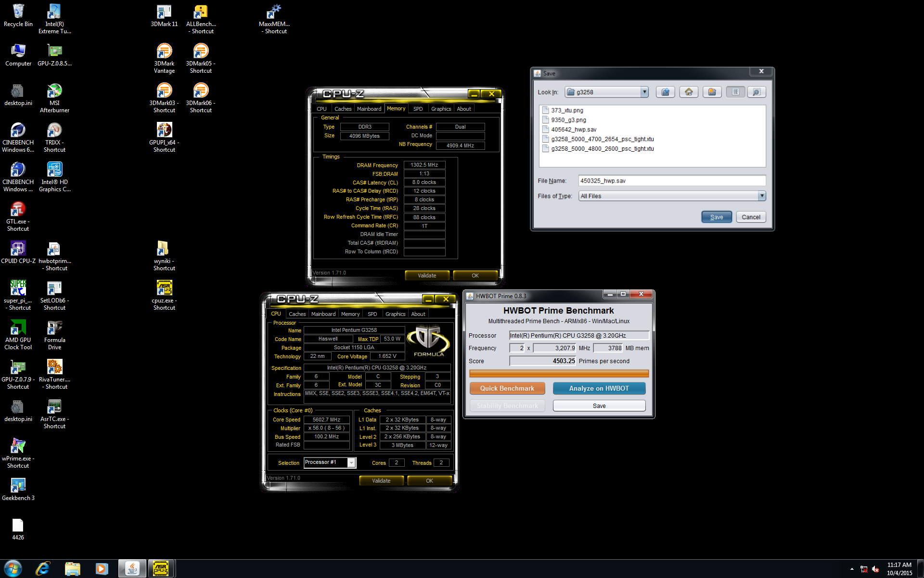Click Java app taskbar button
This screenshot has width=924, height=578.
132,568
